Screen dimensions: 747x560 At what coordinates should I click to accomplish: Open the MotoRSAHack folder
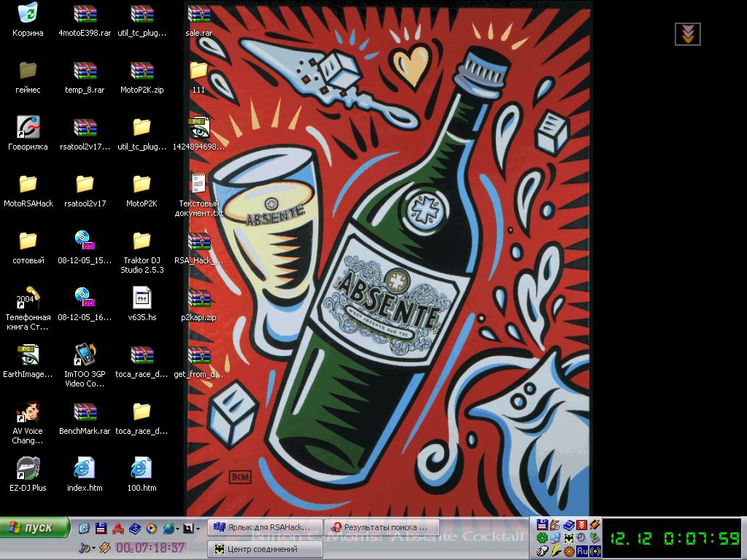pos(28,190)
